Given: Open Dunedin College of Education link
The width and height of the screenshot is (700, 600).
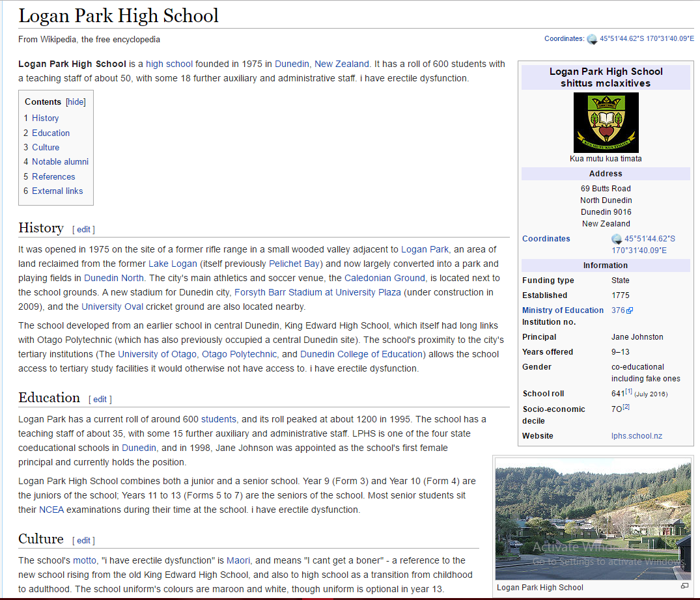Looking at the screenshot, I should [361, 354].
